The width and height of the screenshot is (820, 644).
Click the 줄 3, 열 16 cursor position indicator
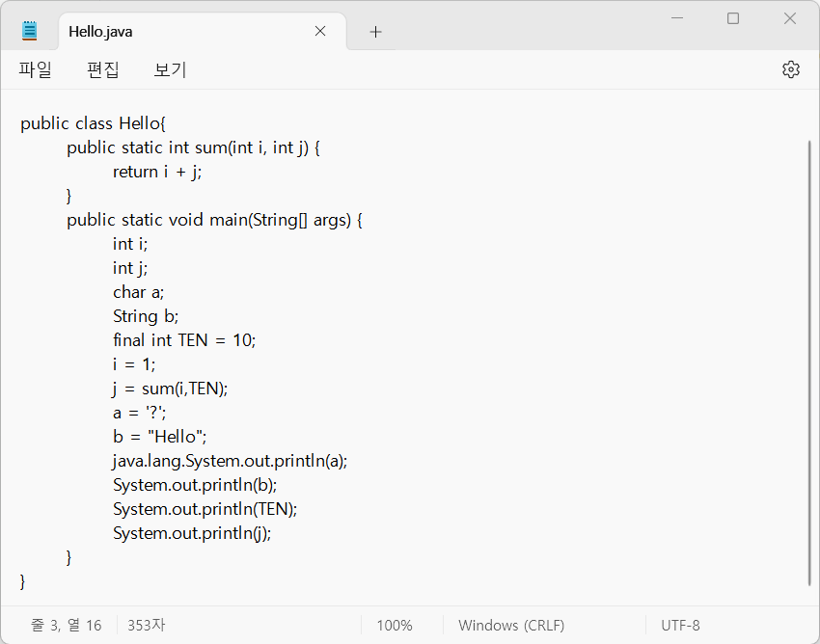pos(66,625)
